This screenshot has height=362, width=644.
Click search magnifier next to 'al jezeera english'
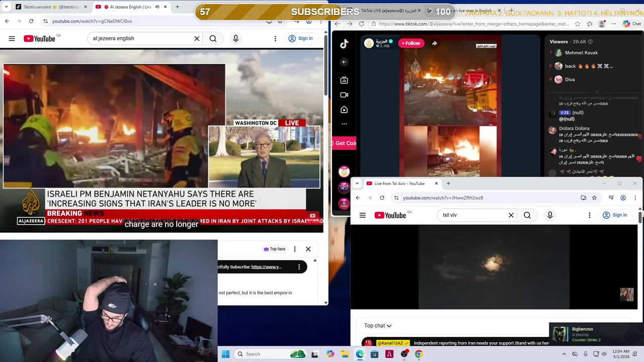[213, 38]
